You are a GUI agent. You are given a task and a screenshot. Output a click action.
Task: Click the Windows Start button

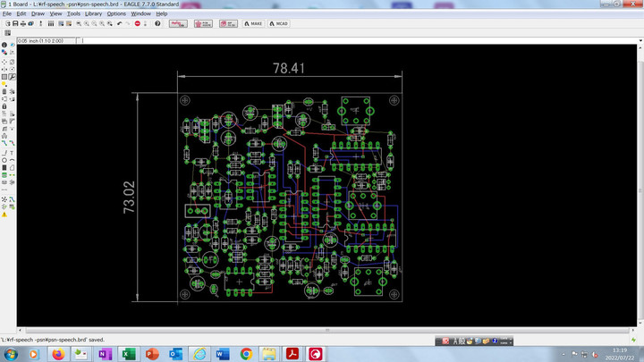[10, 354]
